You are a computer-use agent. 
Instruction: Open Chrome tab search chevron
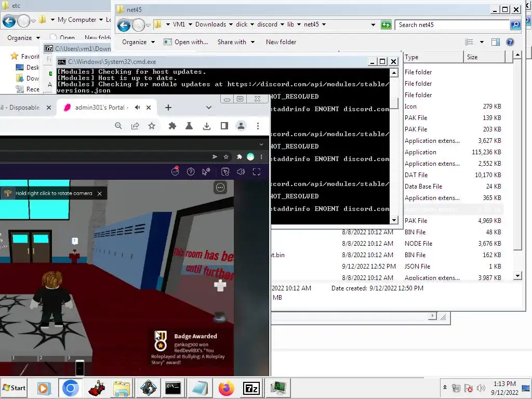[209, 108]
